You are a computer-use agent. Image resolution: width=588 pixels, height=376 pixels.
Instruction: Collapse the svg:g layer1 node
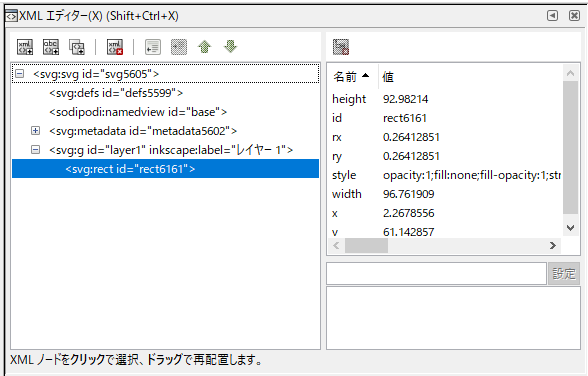click(x=35, y=150)
